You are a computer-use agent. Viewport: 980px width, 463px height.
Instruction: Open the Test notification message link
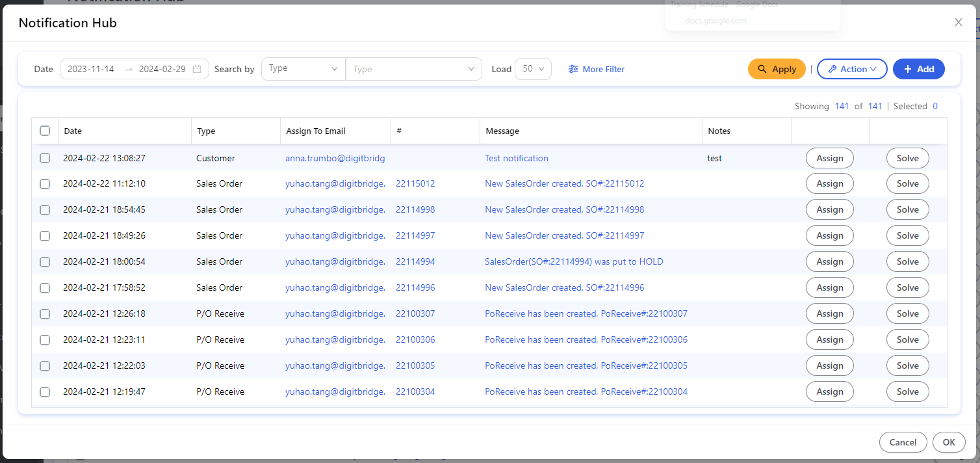pos(516,158)
